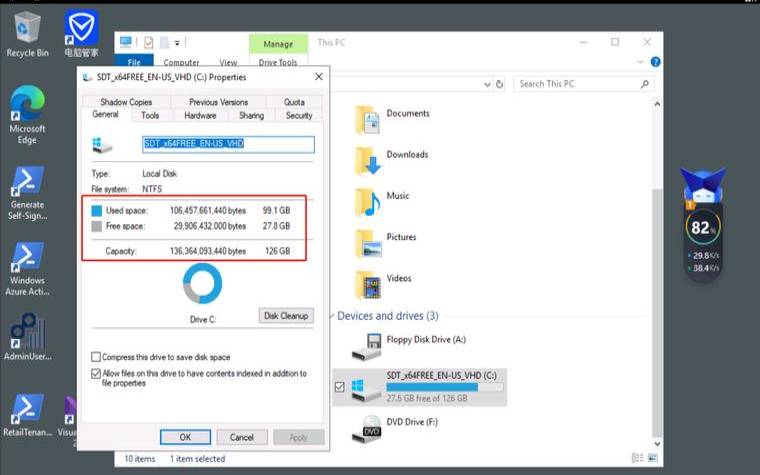
Task: Confirm with the OK button
Action: tap(185, 437)
